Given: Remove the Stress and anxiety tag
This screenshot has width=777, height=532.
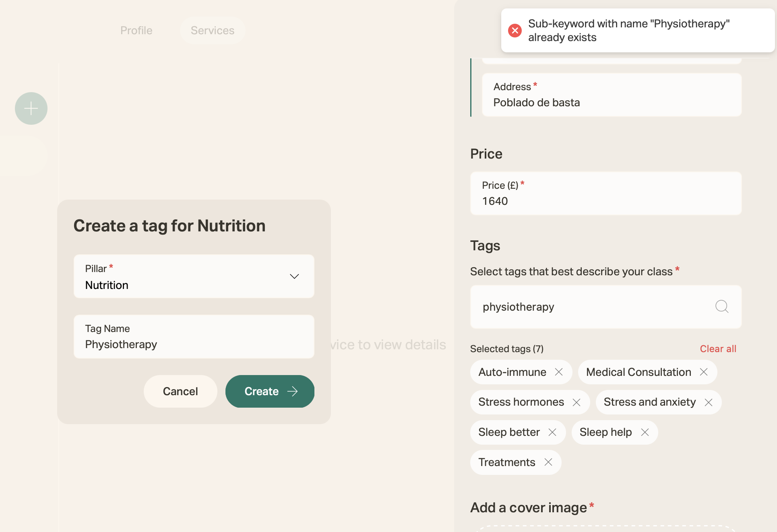Looking at the screenshot, I should pyautogui.click(x=709, y=402).
